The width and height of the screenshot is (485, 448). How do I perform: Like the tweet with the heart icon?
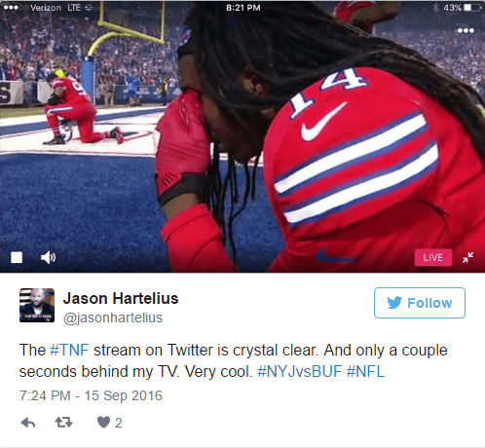(104, 423)
